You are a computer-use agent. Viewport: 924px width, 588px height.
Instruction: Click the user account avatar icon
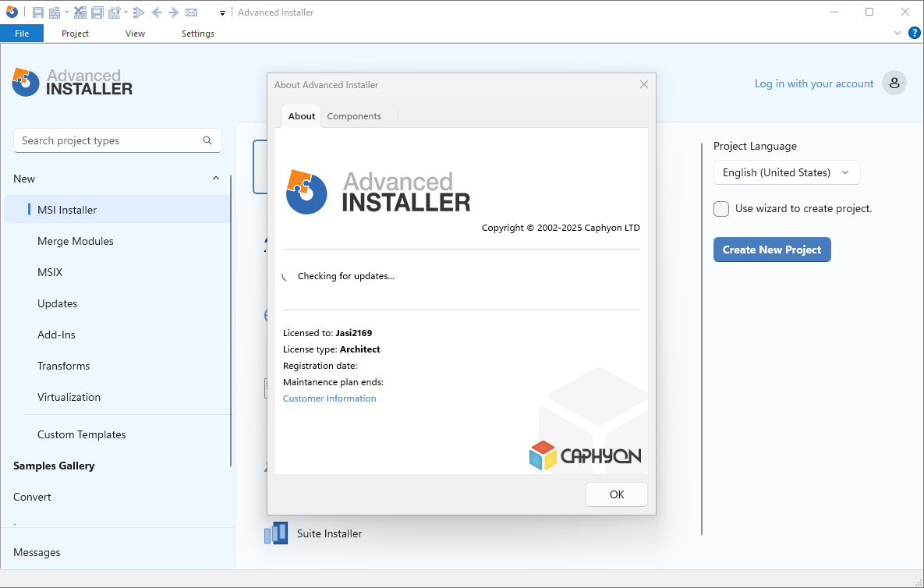[894, 83]
